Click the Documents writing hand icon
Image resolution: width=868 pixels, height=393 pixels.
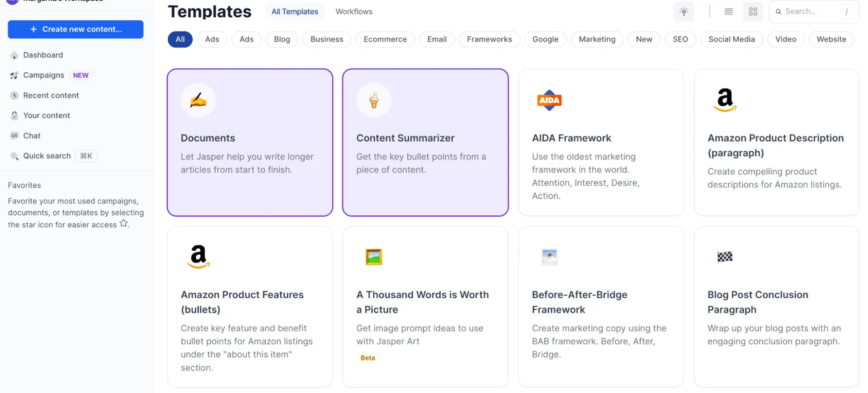(x=198, y=100)
